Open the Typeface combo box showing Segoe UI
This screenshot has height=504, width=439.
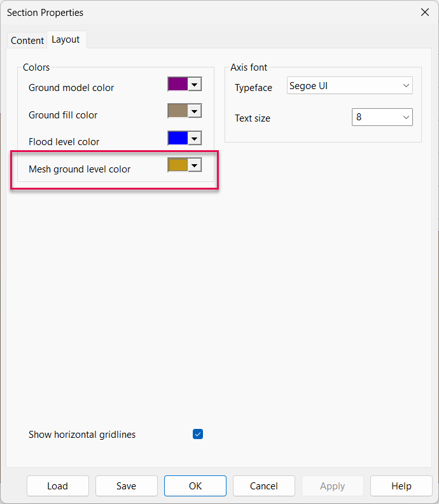click(350, 85)
